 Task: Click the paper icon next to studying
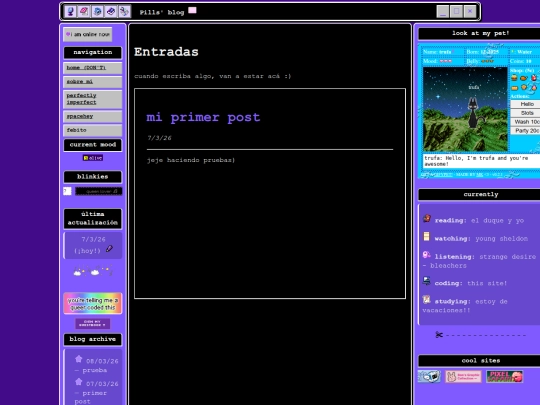pos(426,299)
